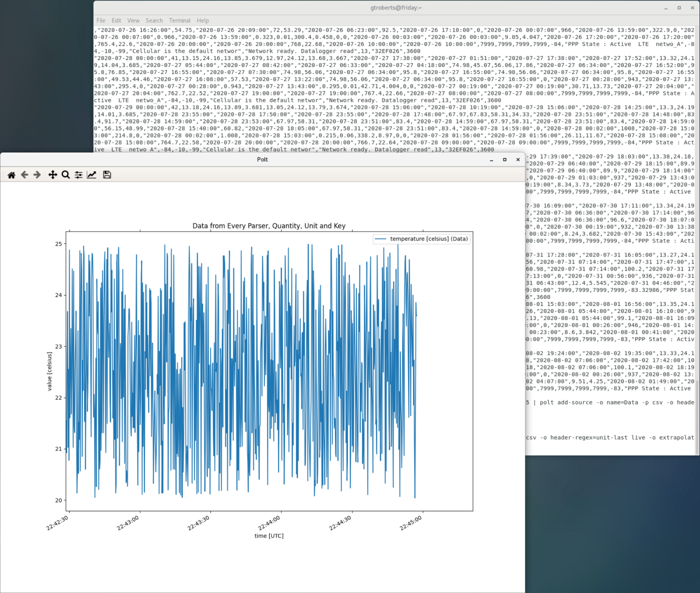Open the Edit menu in terminal
Viewport: 700px width, 593px height.
[x=116, y=20]
